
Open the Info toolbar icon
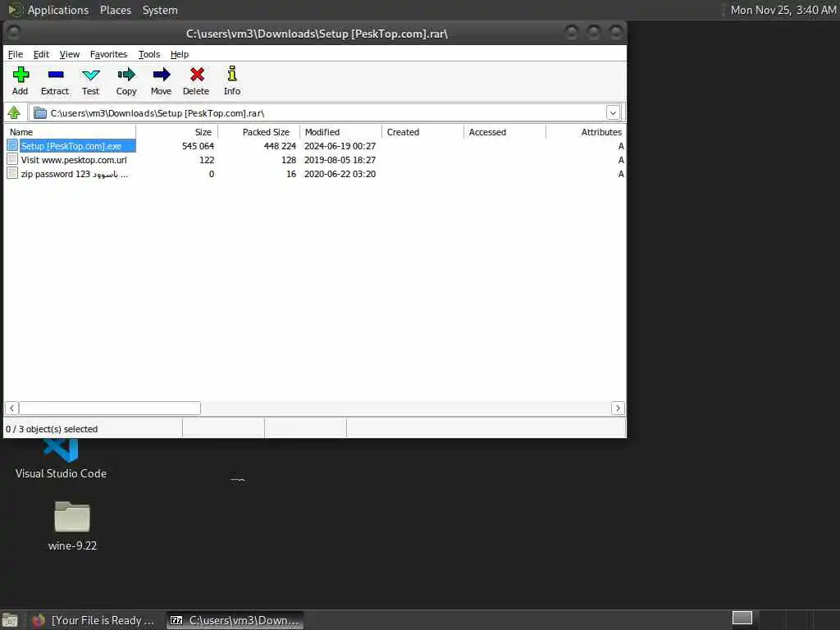[232, 74]
